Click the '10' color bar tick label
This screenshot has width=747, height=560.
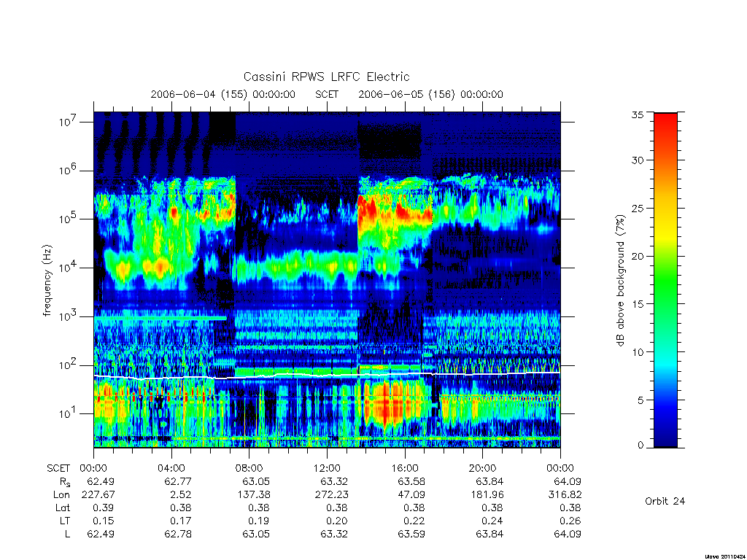637,352
